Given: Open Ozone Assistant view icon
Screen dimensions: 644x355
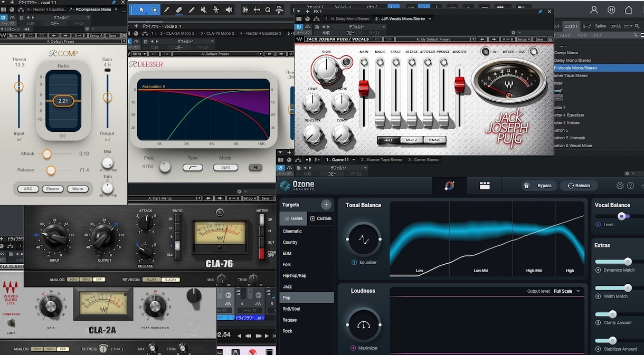Looking at the screenshot, I should [x=449, y=186].
